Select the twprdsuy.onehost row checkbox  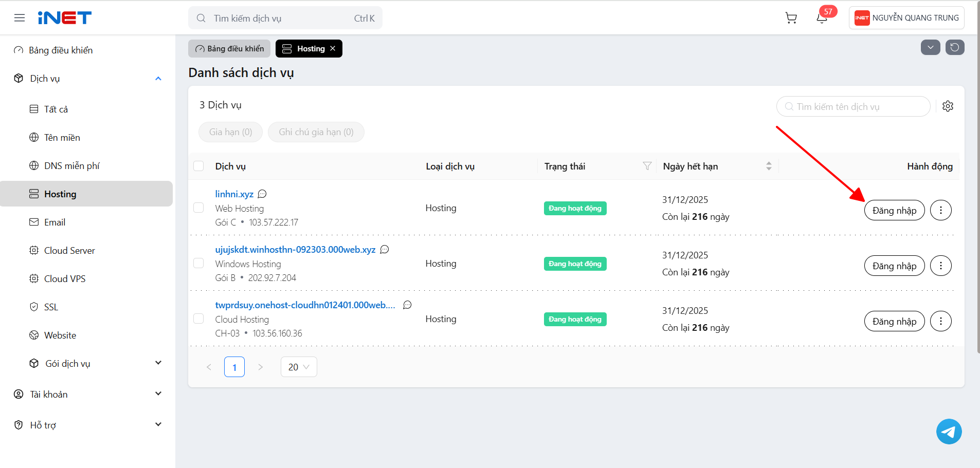pyautogui.click(x=198, y=319)
